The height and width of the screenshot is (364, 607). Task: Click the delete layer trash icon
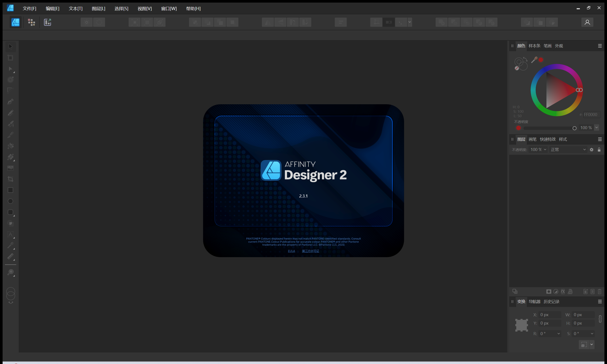(599, 292)
